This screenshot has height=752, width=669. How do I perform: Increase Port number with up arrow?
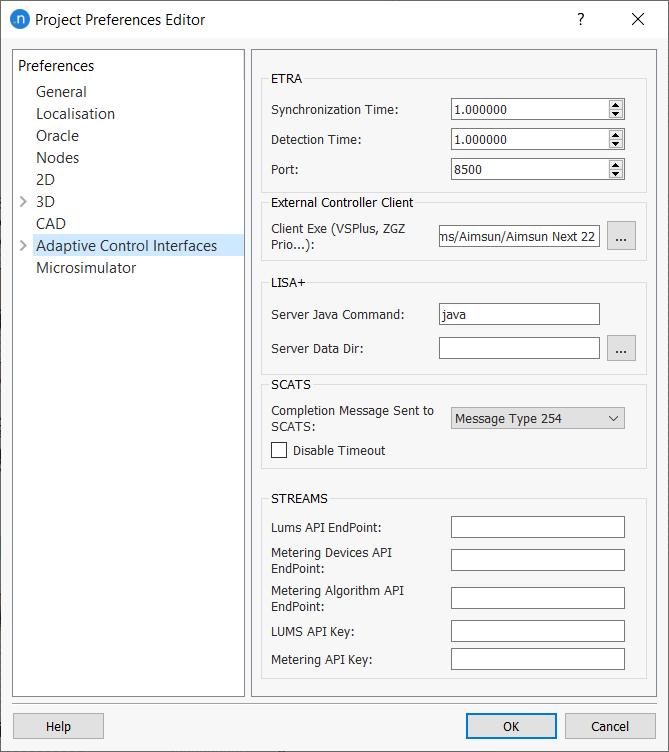[616, 164]
